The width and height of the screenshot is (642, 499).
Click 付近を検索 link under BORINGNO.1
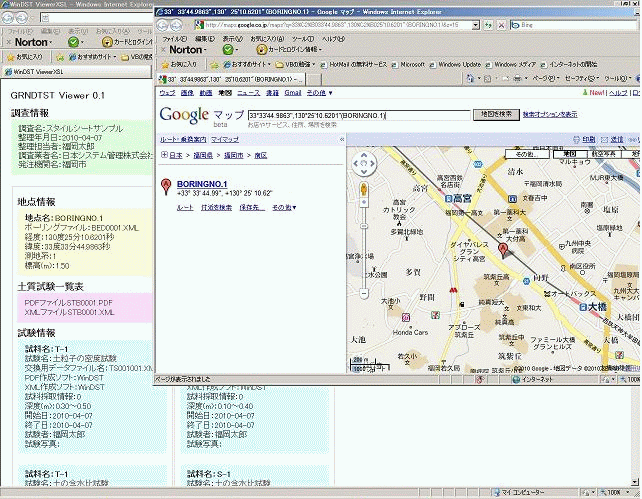216,208
